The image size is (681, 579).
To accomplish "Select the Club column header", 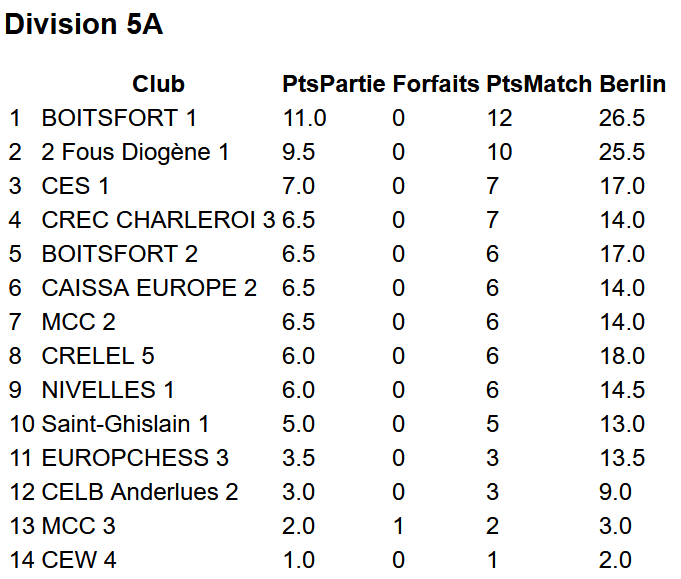I will tap(159, 84).
